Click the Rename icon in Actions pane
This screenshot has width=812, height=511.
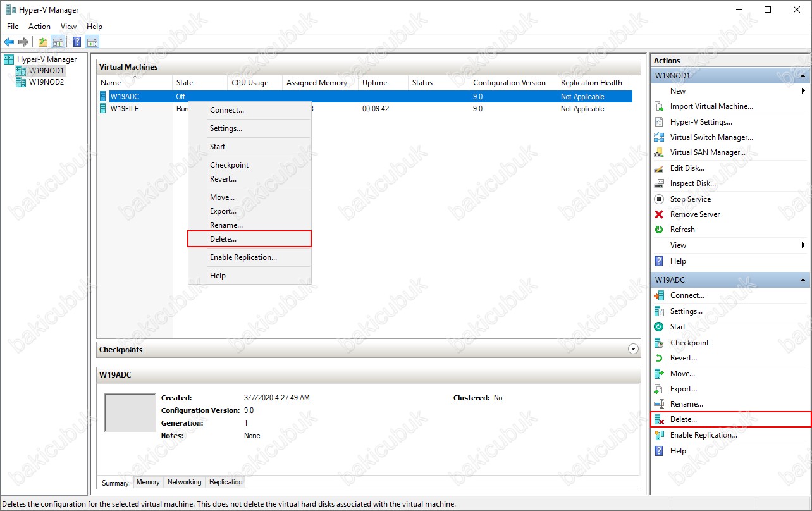[x=658, y=404]
